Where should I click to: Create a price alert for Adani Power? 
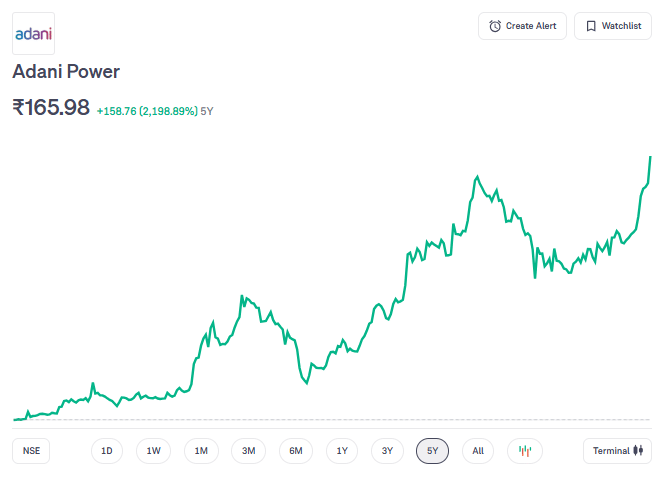coord(523,26)
